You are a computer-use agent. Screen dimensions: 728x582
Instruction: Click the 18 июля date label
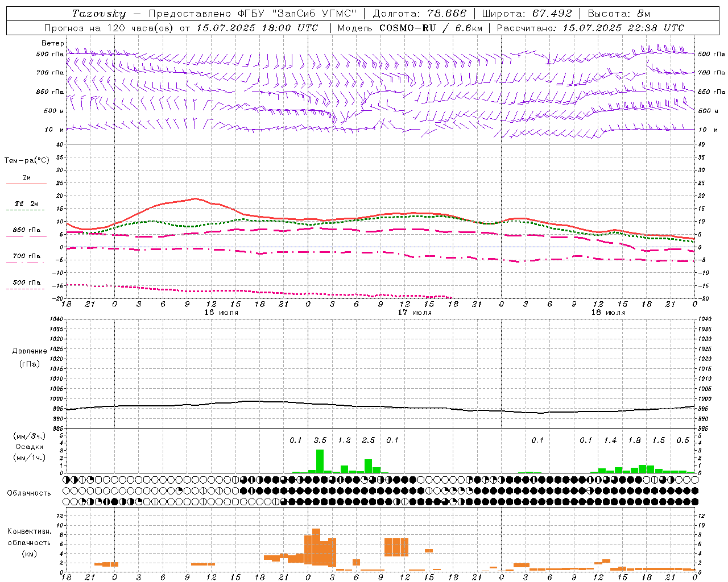pos(608,312)
